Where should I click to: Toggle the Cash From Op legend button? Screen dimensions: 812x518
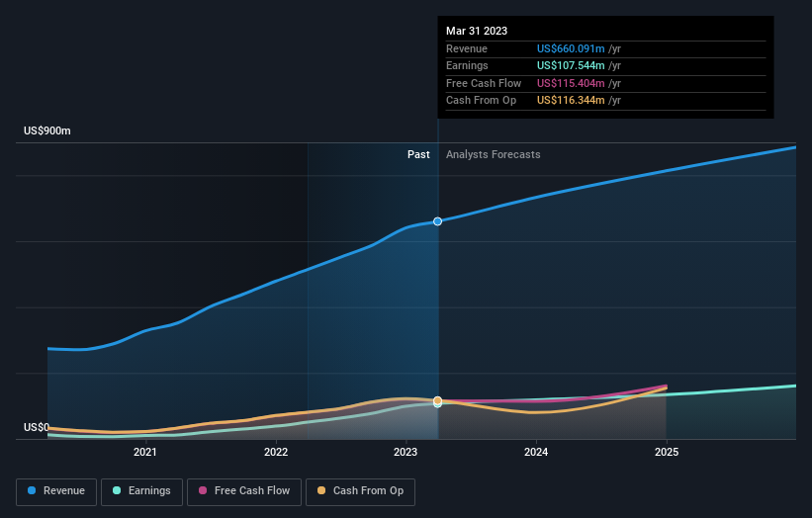coord(360,491)
